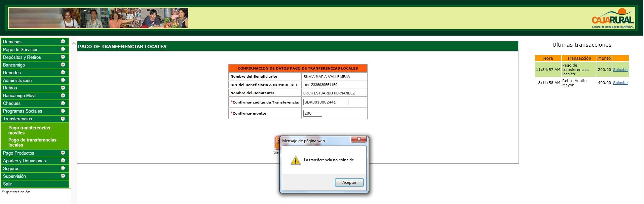Click the Cheques arrow icon
This screenshot has width=644, height=204.
point(63,103)
